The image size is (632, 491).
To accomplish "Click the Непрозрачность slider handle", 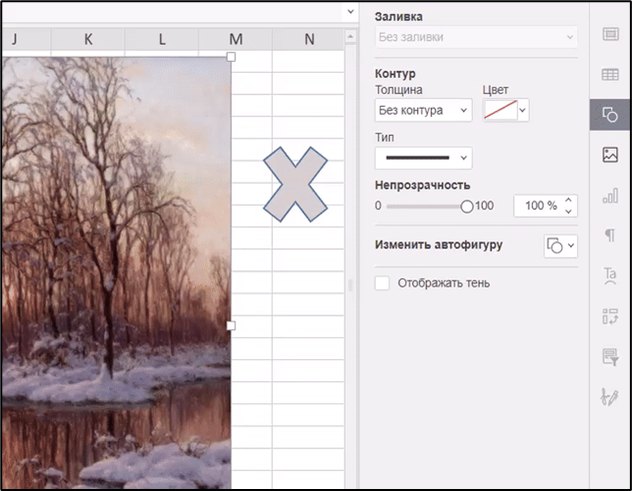I will pyautogui.click(x=467, y=206).
